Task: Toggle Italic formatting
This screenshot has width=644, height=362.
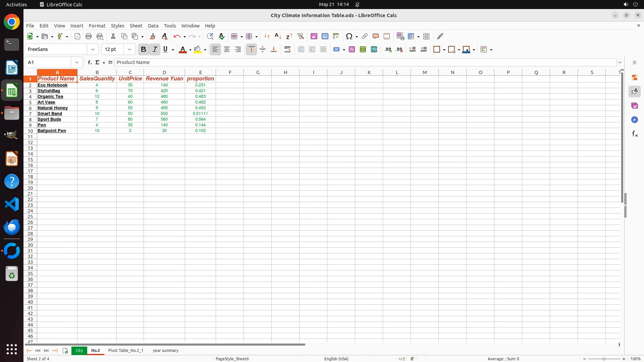Action: (x=155, y=50)
